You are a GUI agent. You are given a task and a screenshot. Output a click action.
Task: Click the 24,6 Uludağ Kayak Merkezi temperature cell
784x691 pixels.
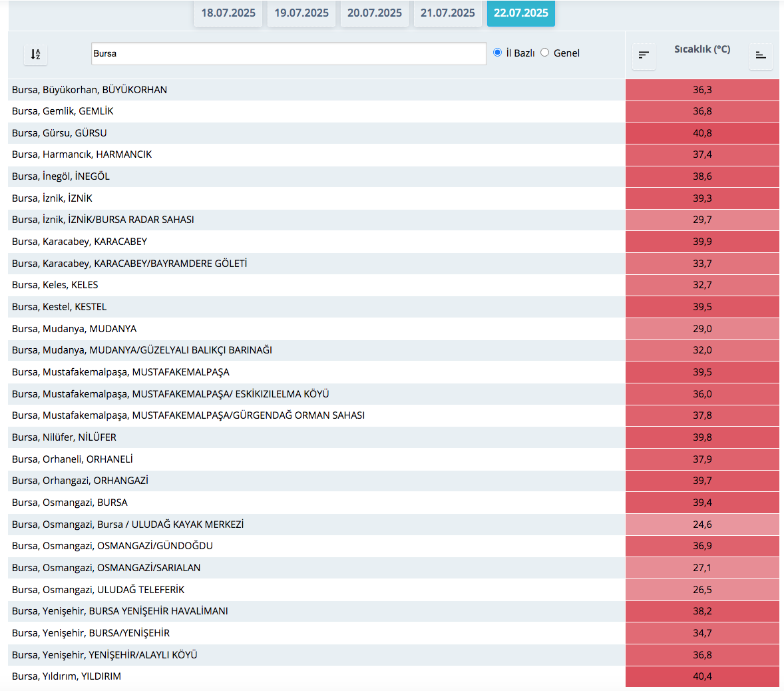702,525
